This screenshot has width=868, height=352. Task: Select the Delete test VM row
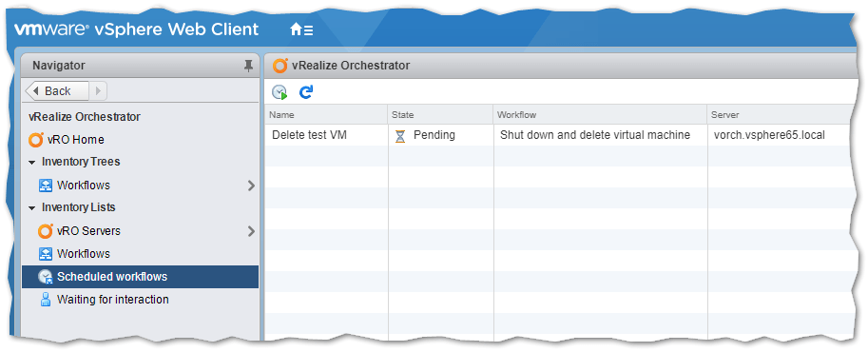pos(558,135)
